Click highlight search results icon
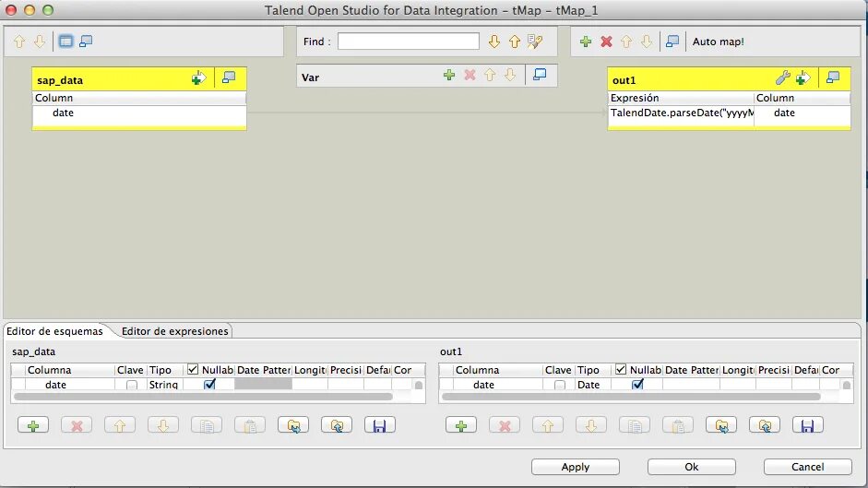Image resolution: width=868 pixels, height=488 pixels. [x=535, y=42]
